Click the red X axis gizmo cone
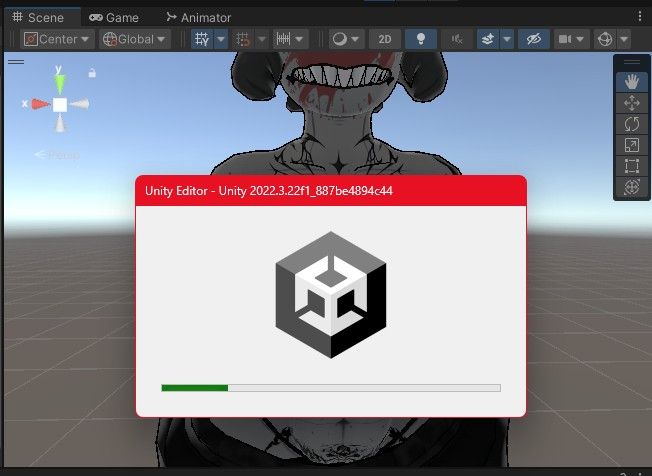This screenshot has width=652, height=476. point(40,104)
